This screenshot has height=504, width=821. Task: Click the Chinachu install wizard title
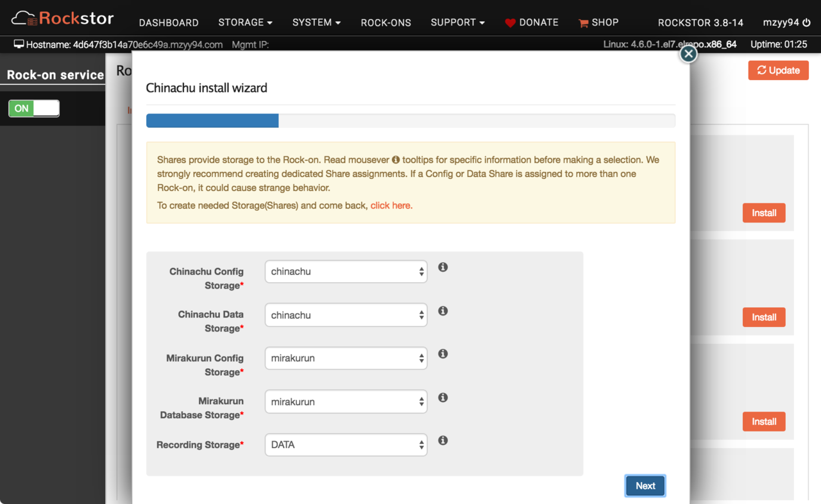pos(207,88)
